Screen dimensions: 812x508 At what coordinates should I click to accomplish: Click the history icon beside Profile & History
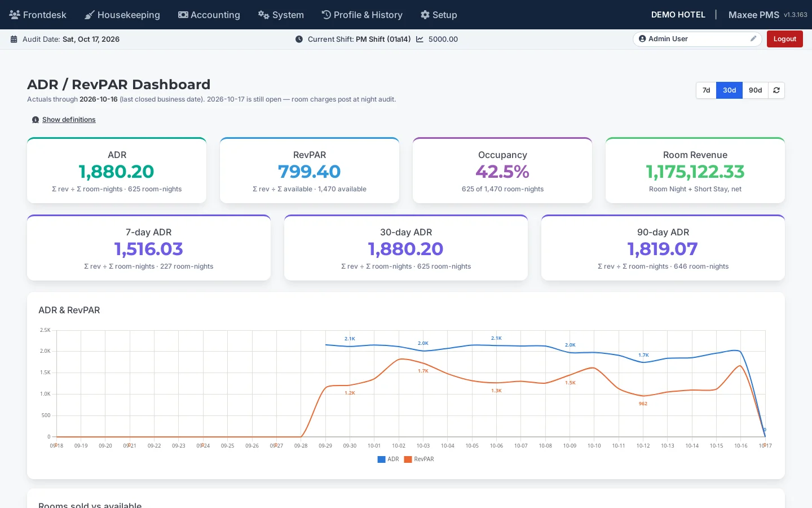(x=326, y=15)
